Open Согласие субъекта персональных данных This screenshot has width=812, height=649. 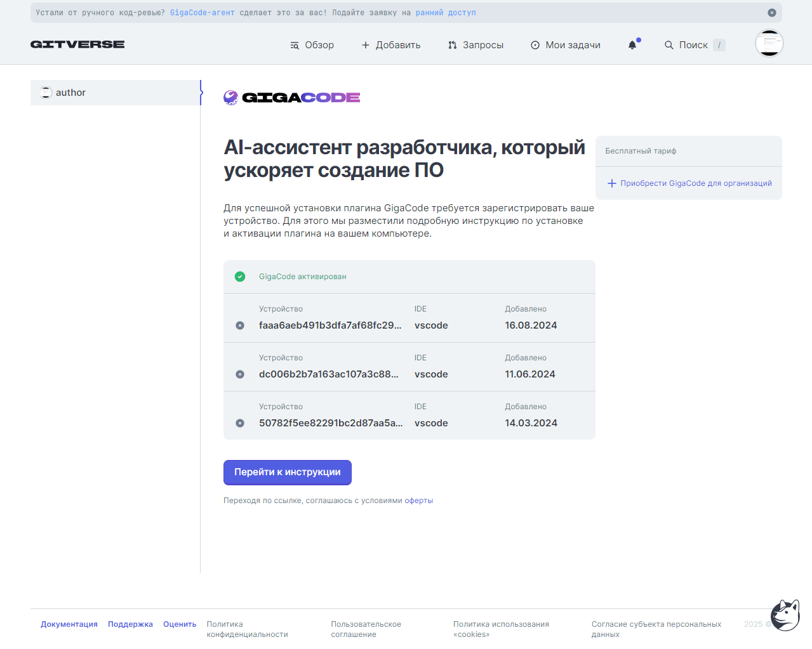pyautogui.click(x=656, y=629)
